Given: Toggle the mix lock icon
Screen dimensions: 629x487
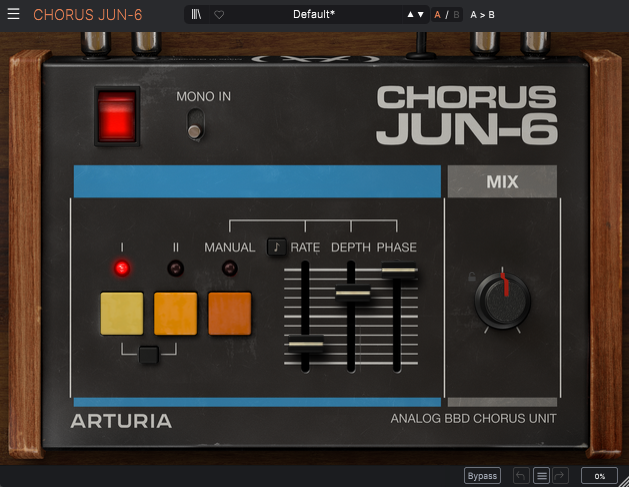Looking at the screenshot, I should [472, 276].
